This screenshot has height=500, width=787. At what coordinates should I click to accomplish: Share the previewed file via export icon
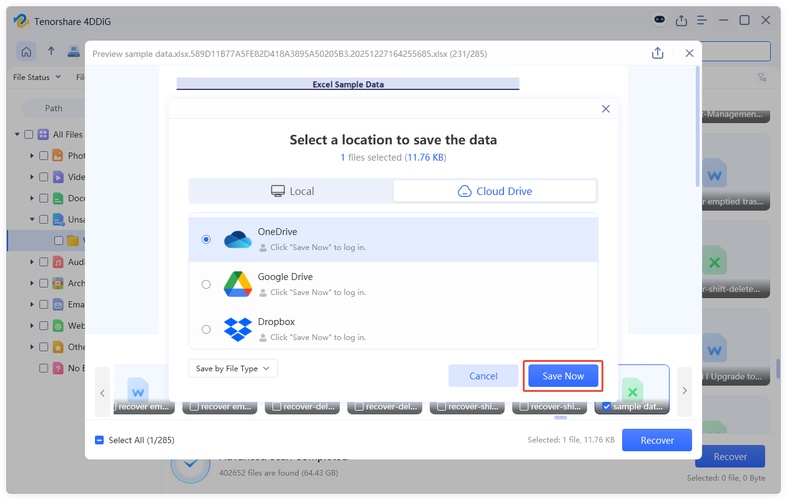(x=658, y=53)
